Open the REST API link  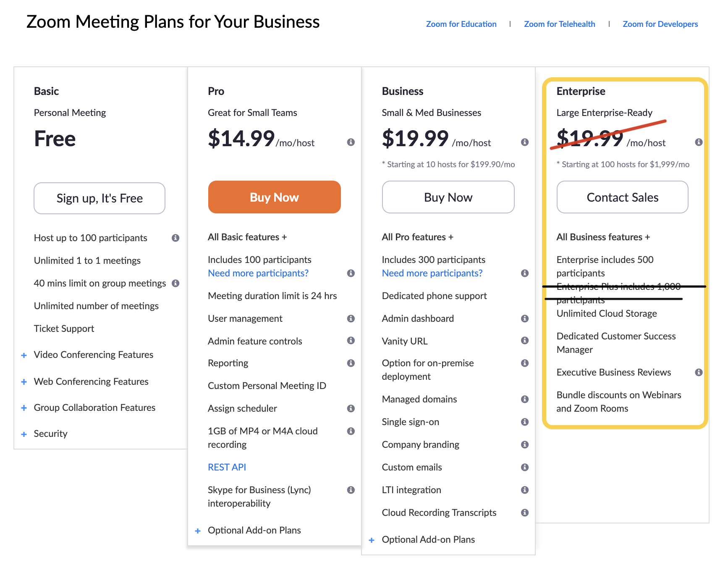227,467
